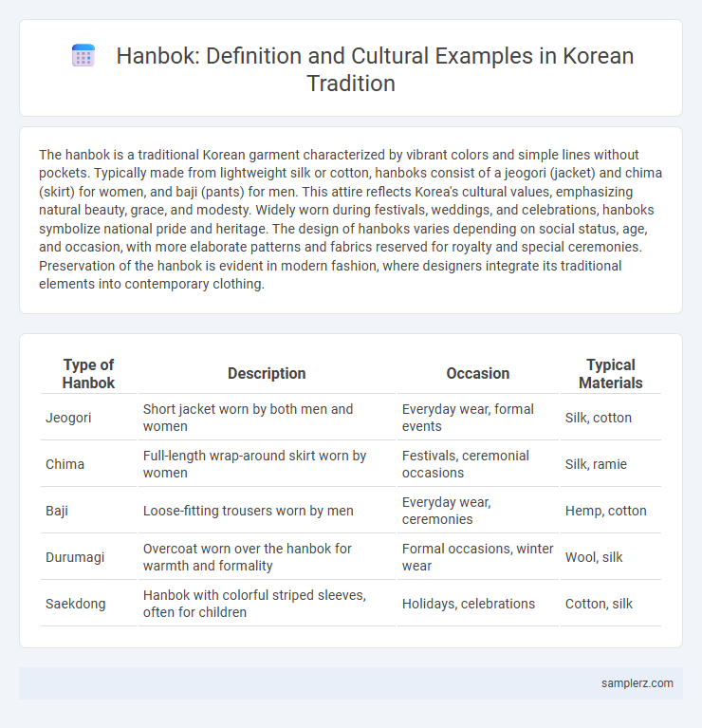
Task: Click the 'Typical Materials' column header
Action: click(611, 374)
